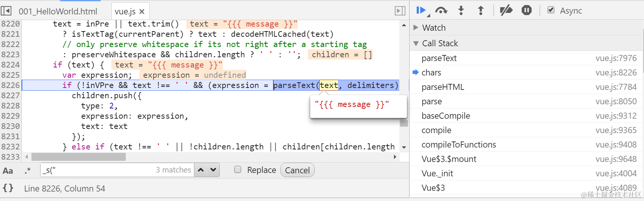Step into next function call
644x201 pixels.
point(461,10)
